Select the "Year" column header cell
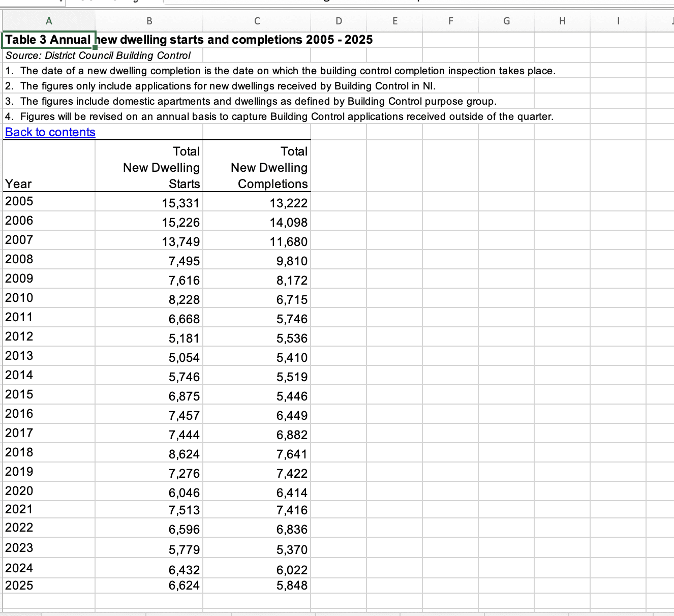Screen dimensions: 674x616 click(x=49, y=167)
